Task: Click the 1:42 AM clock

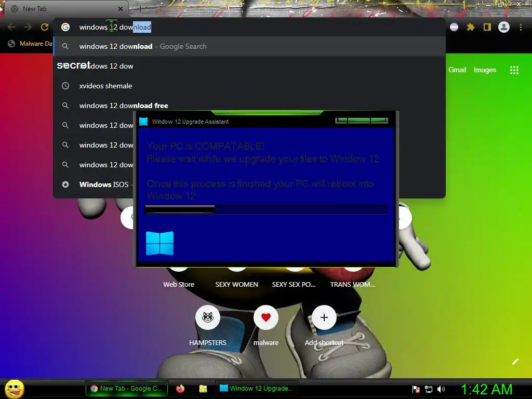Action: coord(486,389)
